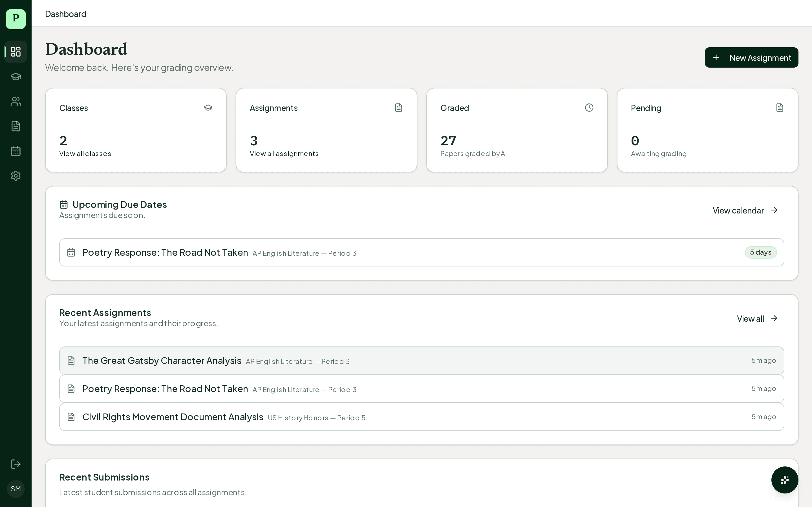Open Great Gatsby Character Analysis assignment
The image size is (812, 507).
[x=162, y=361]
